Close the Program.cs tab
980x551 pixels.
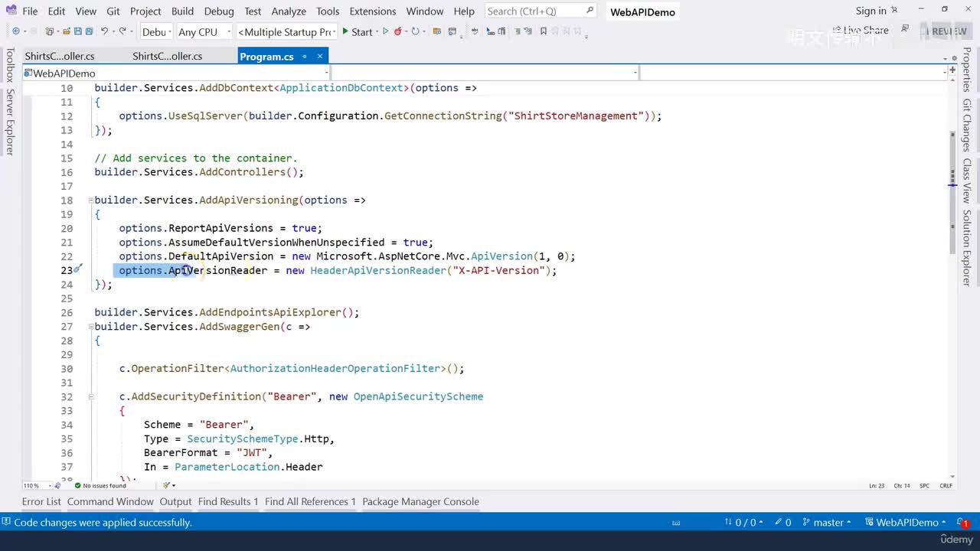(x=320, y=56)
